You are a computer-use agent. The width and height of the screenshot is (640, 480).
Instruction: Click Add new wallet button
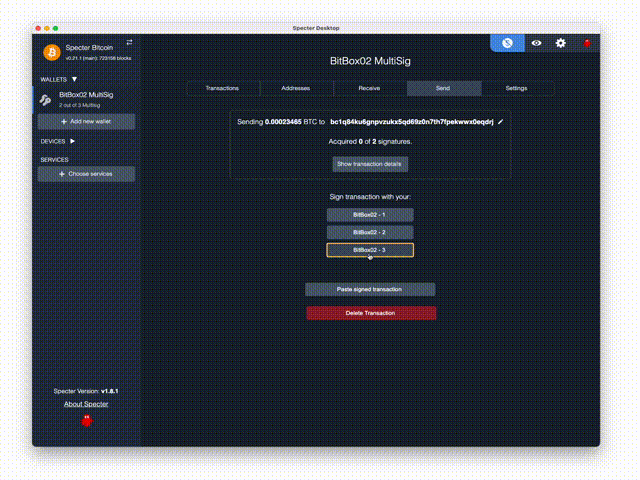(x=86, y=122)
